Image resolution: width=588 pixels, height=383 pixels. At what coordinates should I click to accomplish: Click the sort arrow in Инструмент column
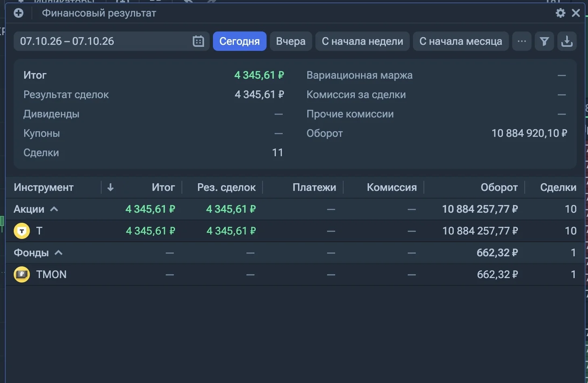click(111, 187)
